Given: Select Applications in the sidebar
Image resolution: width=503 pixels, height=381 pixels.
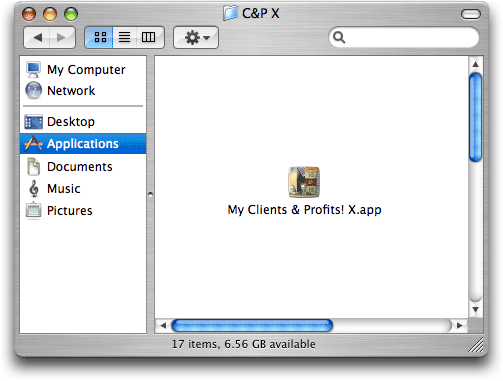Looking at the screenshot, I should (83, 144).
